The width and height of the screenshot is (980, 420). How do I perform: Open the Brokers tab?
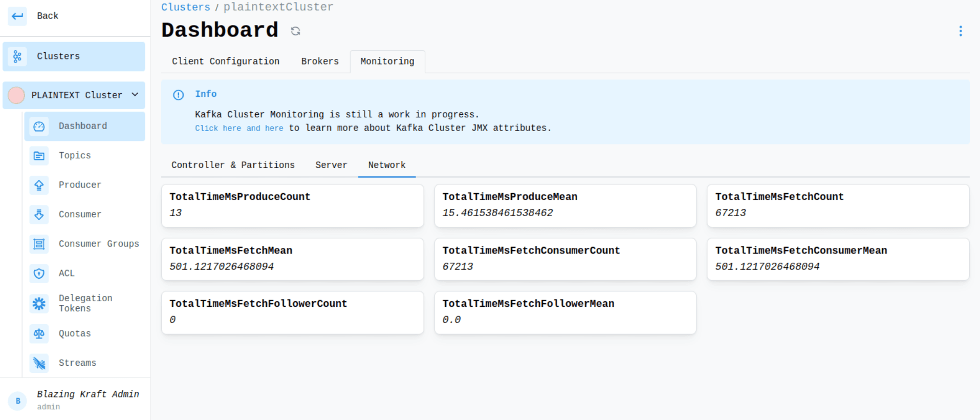tap(320, 61)
